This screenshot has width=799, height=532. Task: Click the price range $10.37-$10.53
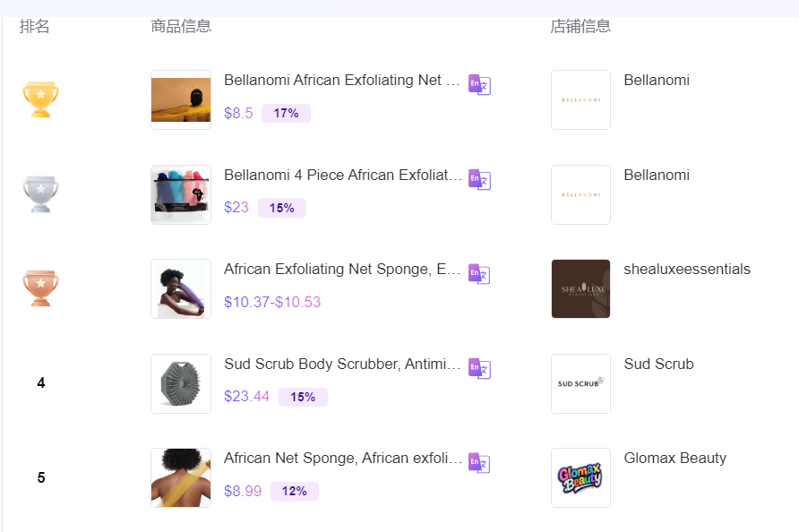(x=272, y=303)
